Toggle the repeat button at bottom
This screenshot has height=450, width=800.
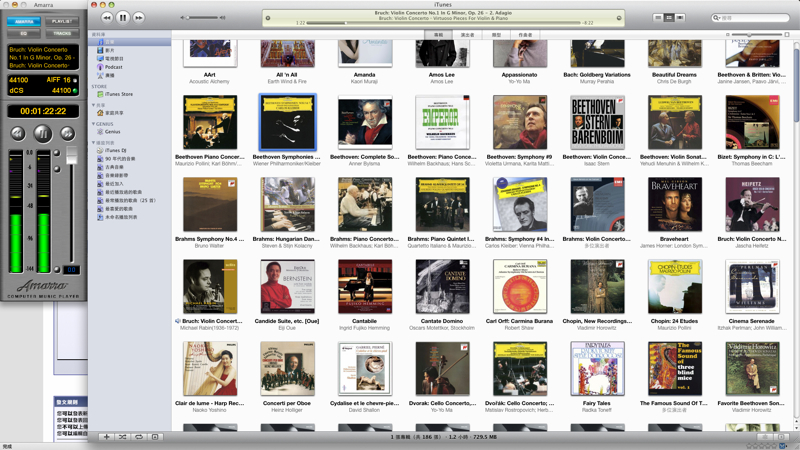click(139, 437)
